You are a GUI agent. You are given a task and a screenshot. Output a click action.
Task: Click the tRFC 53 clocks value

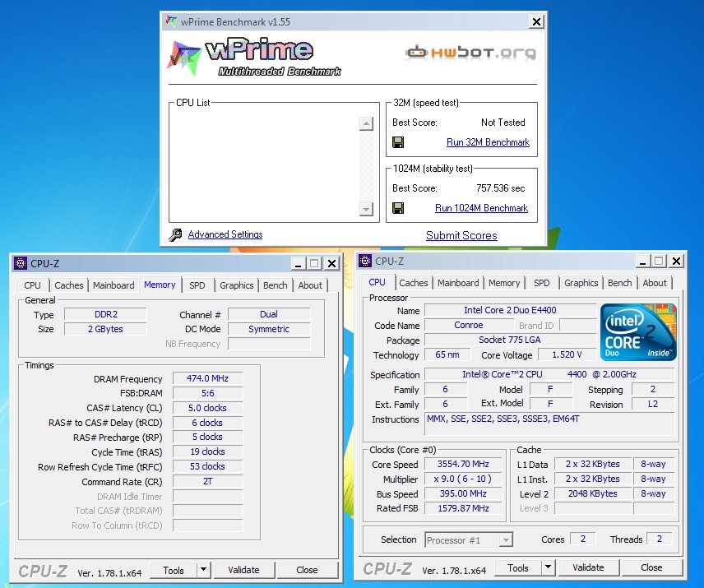pyautogui.click(x=207, y=466)
